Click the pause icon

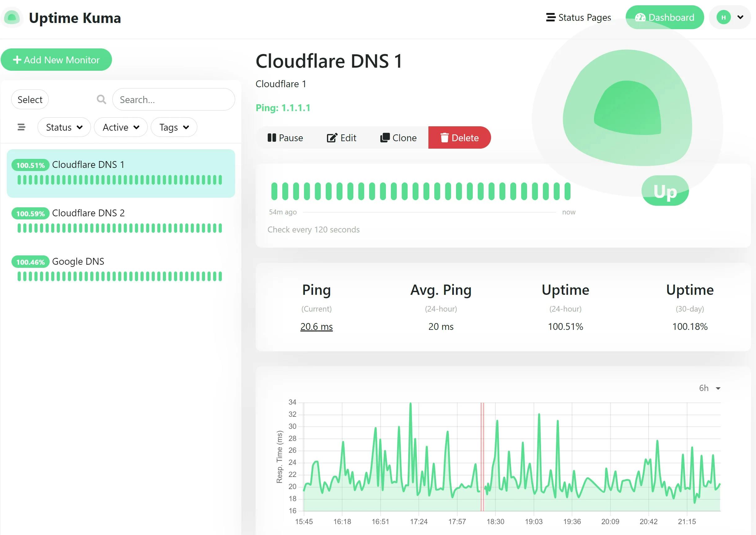coord(272,138)
